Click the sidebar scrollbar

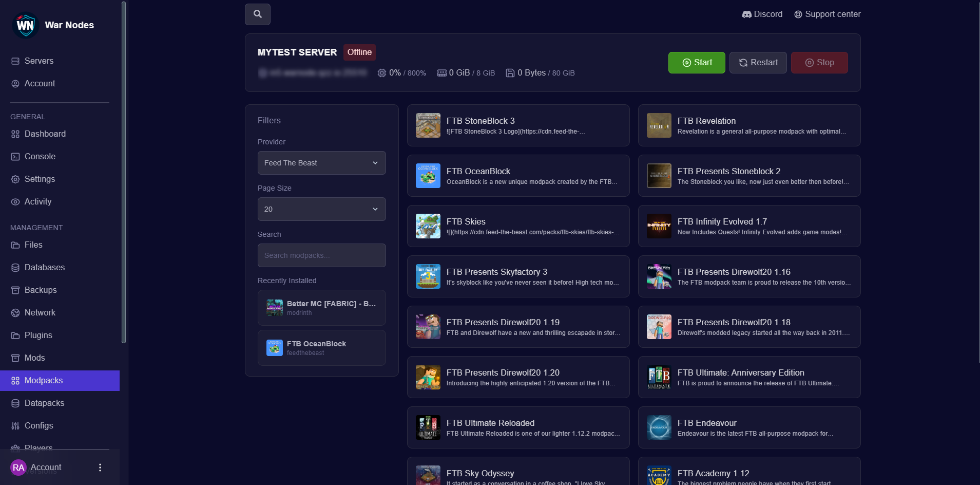point(123,172)
